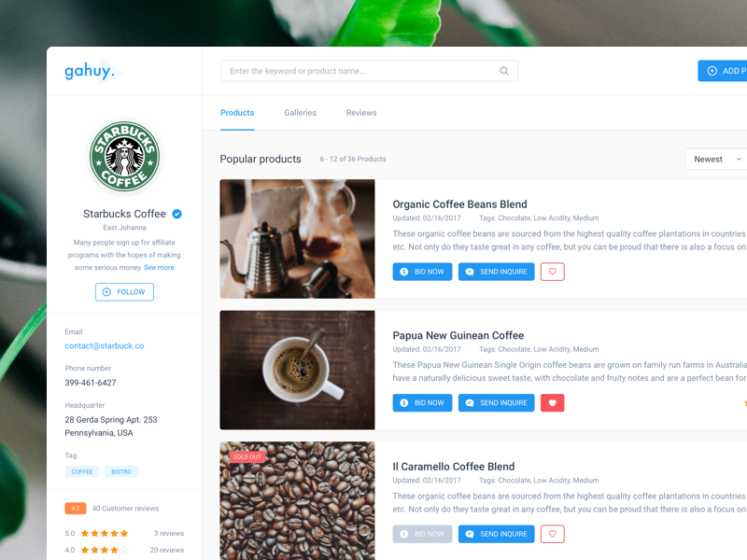Unfavorite the Papua New Guinean Coffee
Viewport: 747px width, 560px height.
[x=552, y=403]
